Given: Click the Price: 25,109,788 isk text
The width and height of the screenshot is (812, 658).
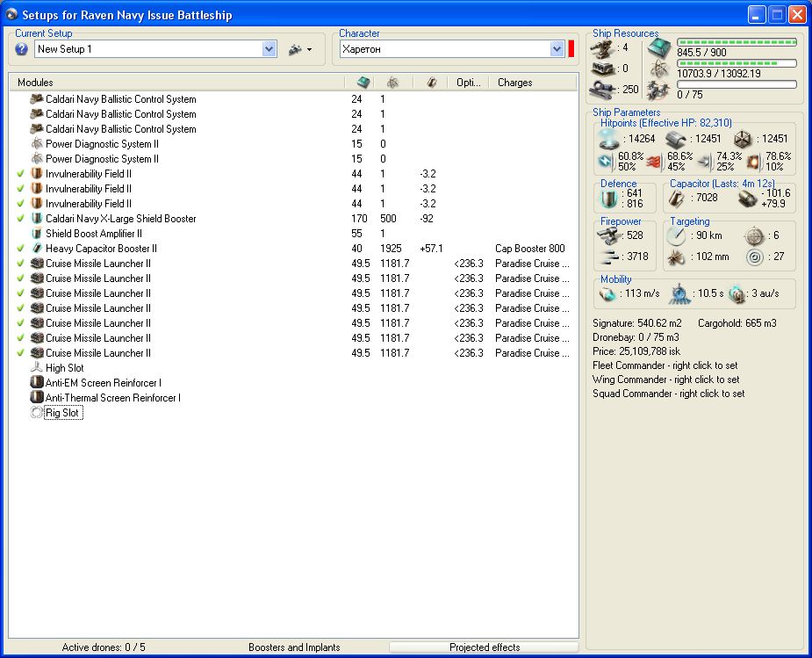Looking at the screenshot, I should (x=636, y=351).
